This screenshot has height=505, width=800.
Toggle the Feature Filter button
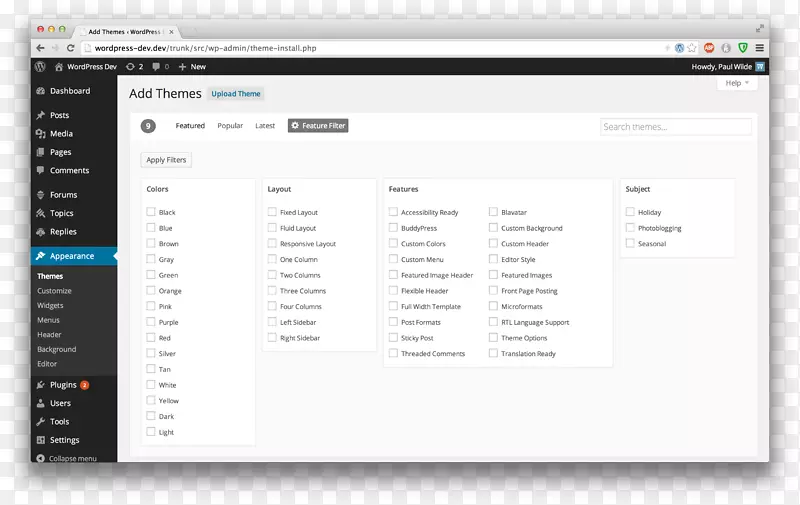tap(318, 126)
